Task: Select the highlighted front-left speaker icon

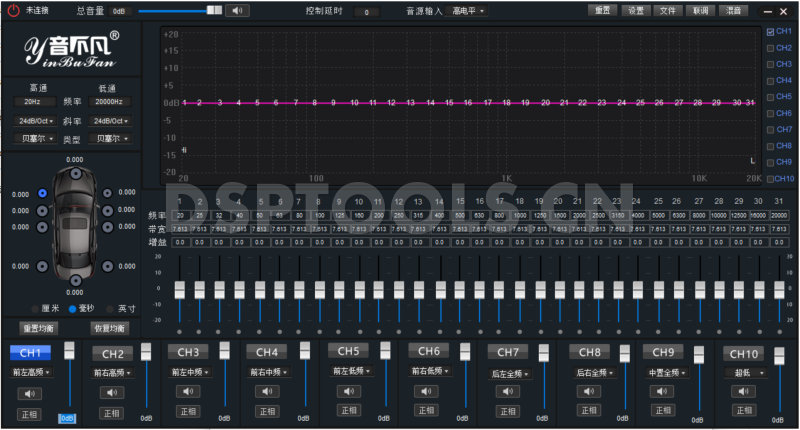Action: click(42, 193)
